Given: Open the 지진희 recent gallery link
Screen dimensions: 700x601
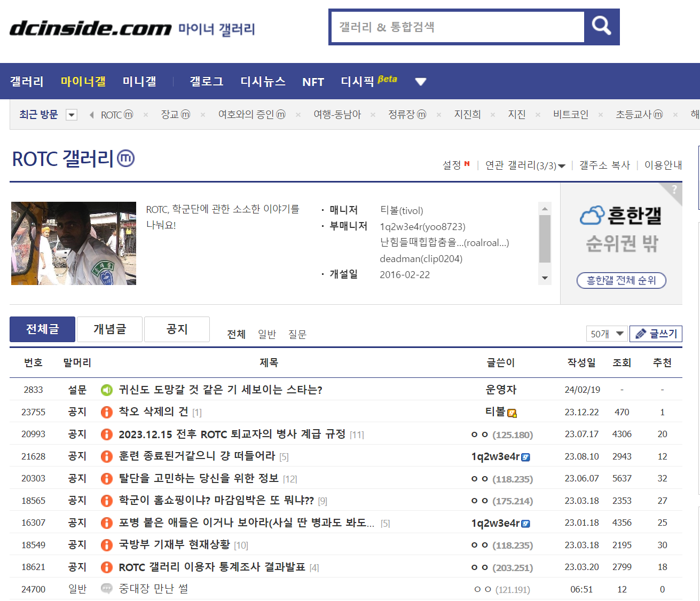Looking at the screenshot, I should [467, 115].
